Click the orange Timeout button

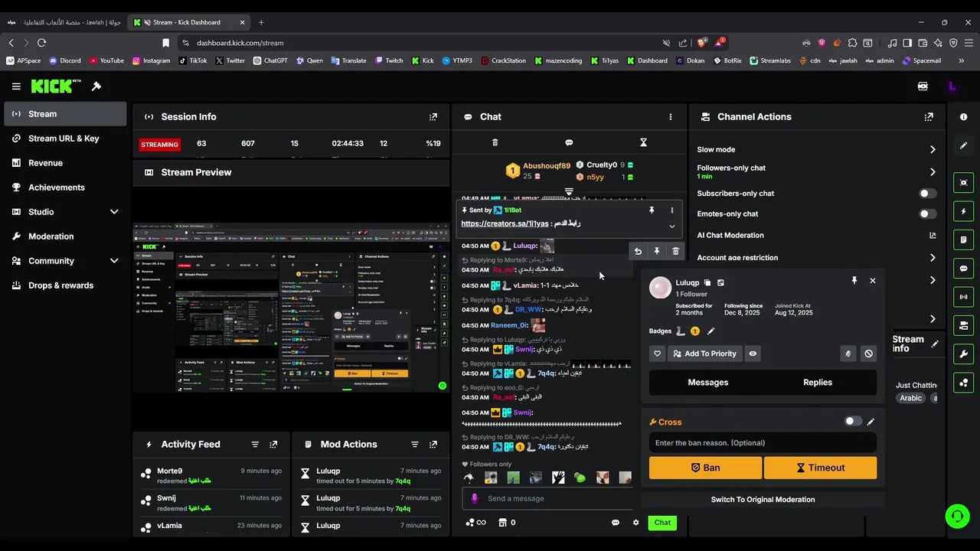[820, 468]
